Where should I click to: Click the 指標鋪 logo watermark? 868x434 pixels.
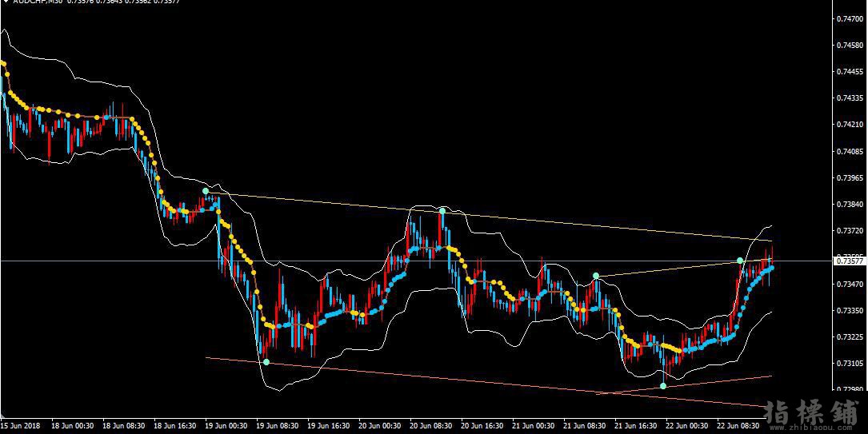[811, 412]
